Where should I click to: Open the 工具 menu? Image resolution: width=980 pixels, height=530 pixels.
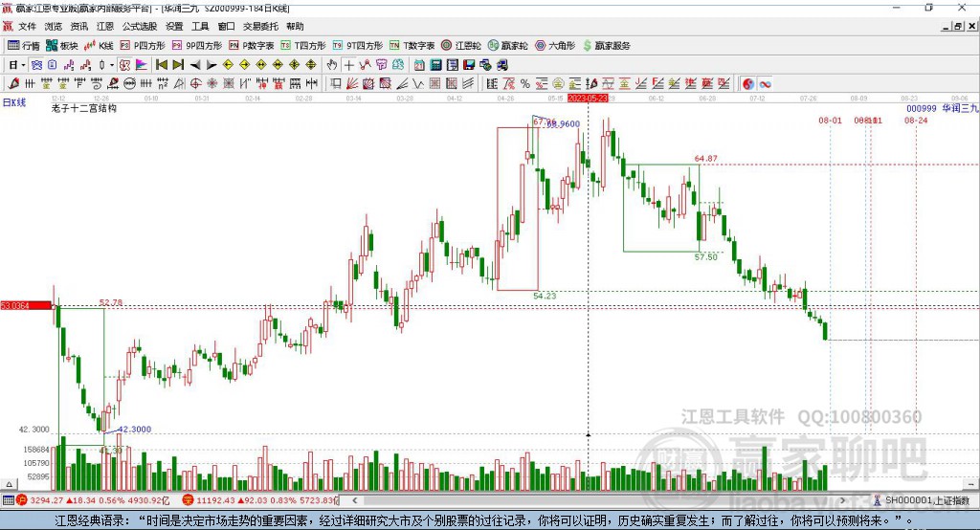200,26
